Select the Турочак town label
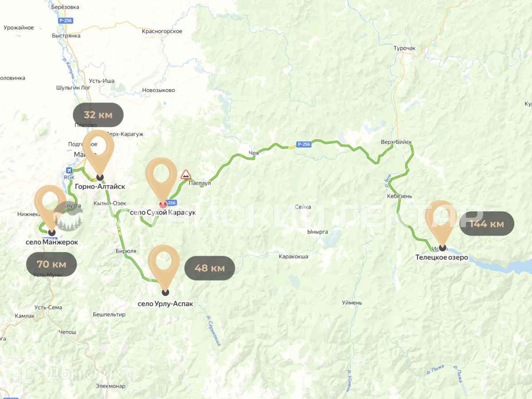532x399 pixels. [405, 48]
